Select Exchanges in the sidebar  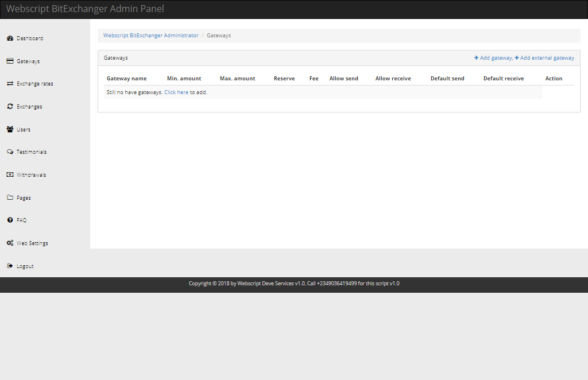[29, 106]
